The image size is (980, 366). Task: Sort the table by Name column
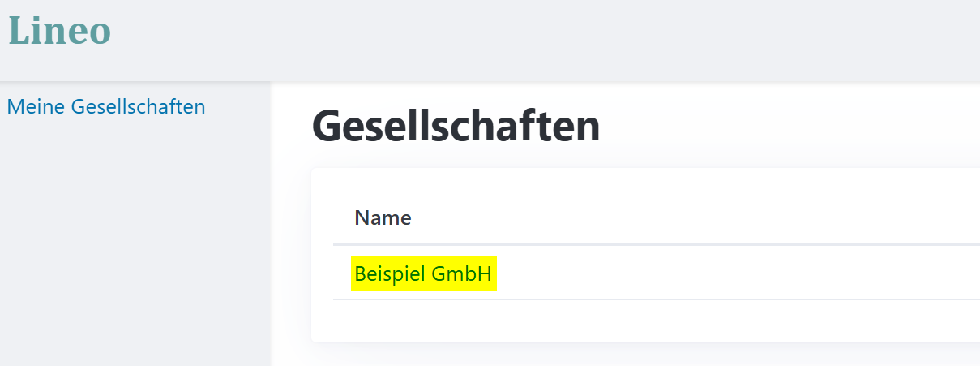click(x=383, y=217)
